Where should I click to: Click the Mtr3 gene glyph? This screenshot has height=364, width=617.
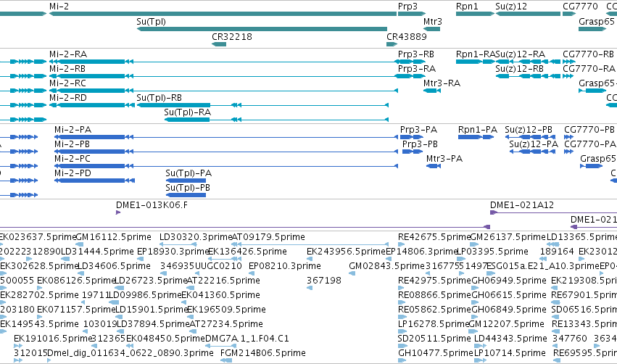point(431,29)
